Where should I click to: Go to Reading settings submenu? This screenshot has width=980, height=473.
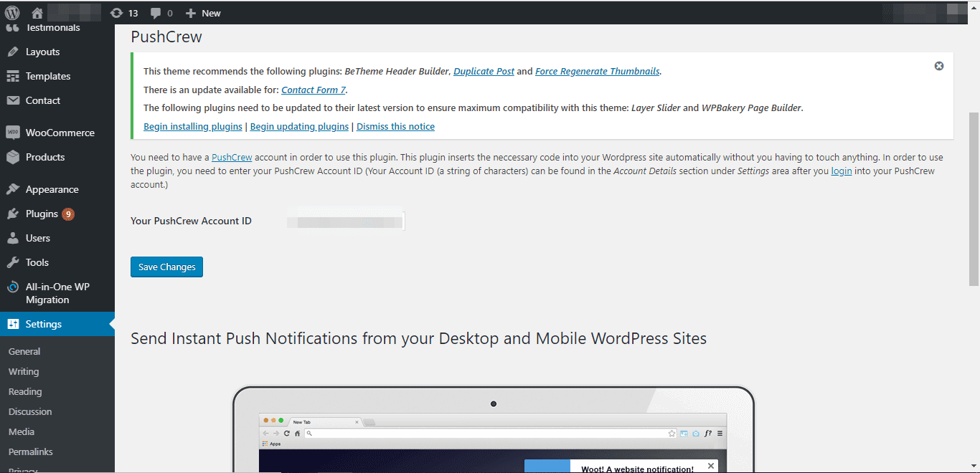click(x=25, y=391)
